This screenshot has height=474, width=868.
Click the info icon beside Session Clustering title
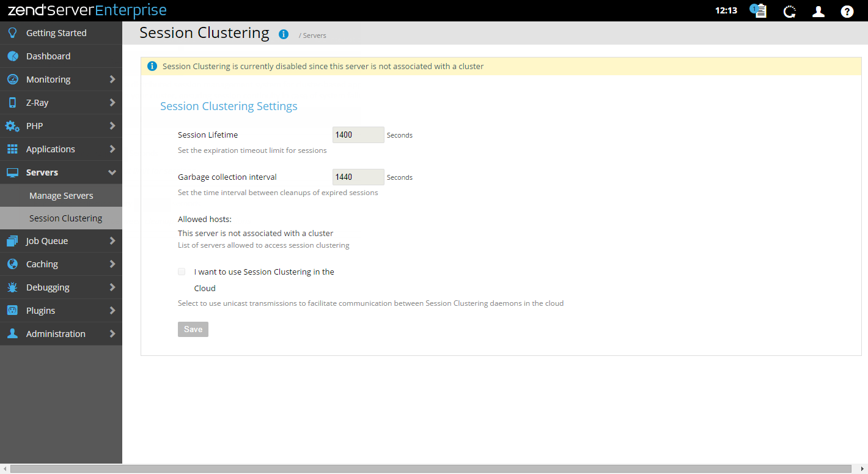pos(284,34)
